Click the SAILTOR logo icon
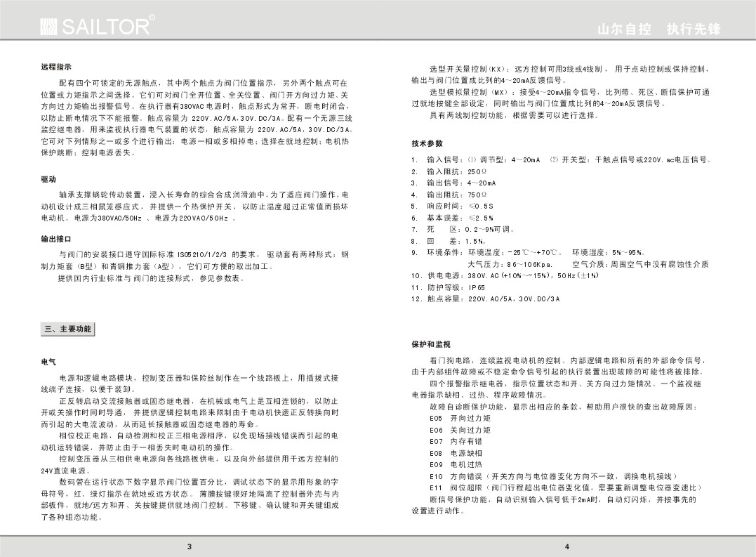Screen dimensions: 756x557 [x=48, y=27]
